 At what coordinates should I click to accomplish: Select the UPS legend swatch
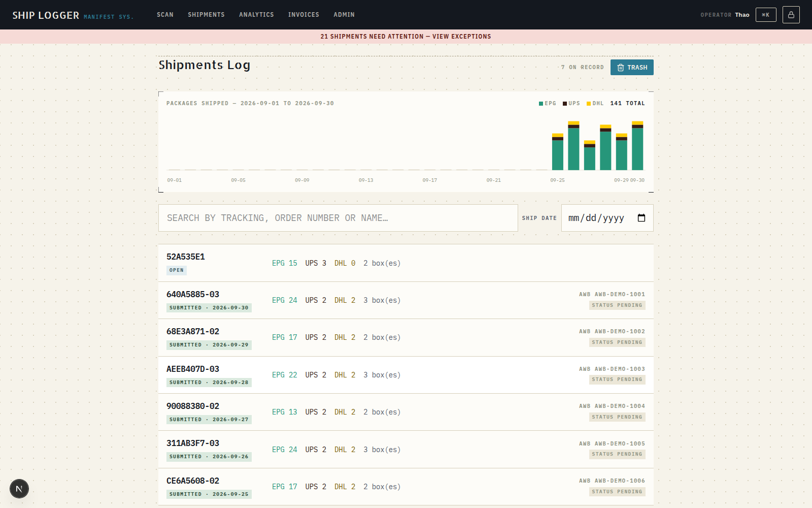pyautogui.click(x=565, y=104)
